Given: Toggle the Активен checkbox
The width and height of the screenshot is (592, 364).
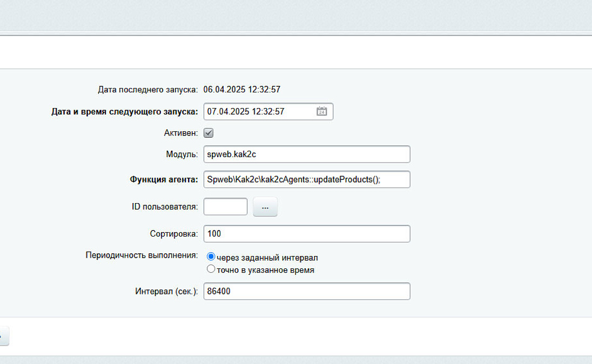Looking at the screenshot, I should click(x=208, y=133).
